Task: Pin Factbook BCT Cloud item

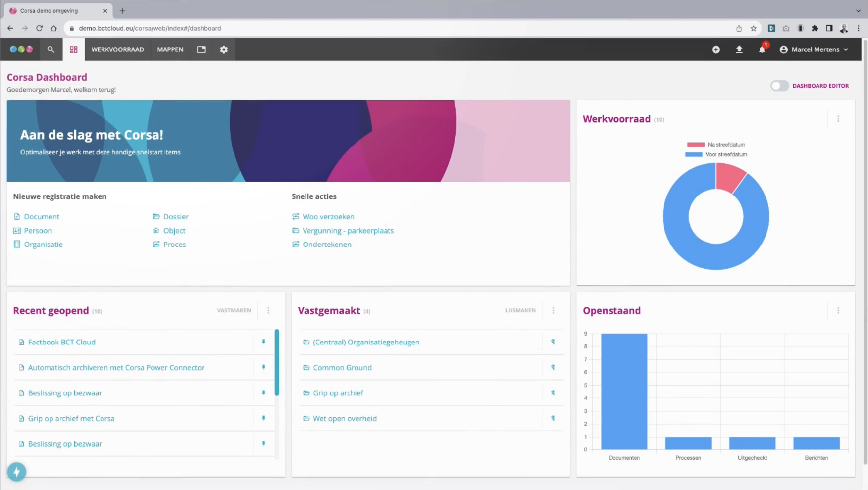Action: click(x=263, y=342)
